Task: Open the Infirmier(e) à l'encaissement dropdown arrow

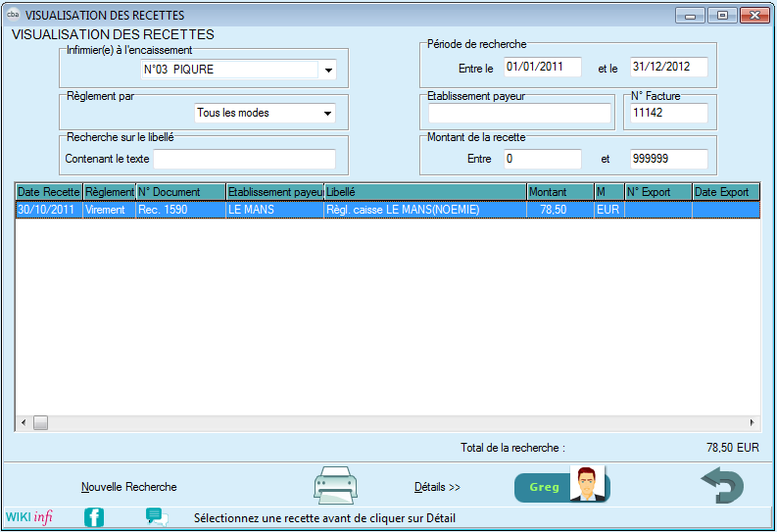Action: pos(328,70)
